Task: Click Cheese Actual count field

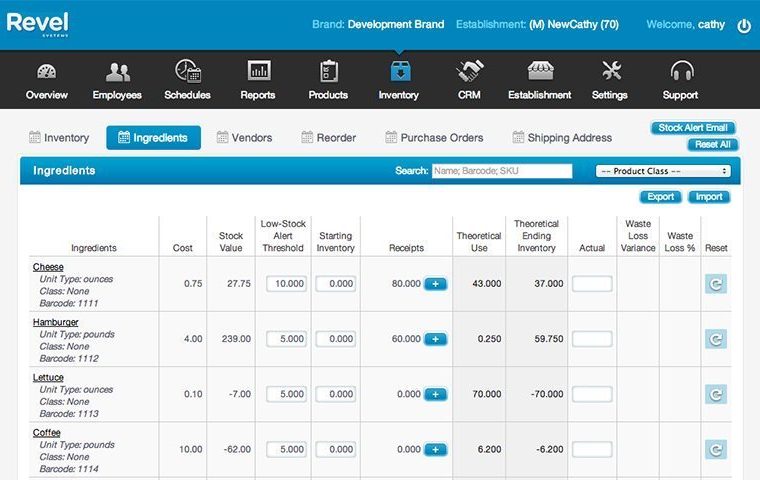Action: (592, 284)
